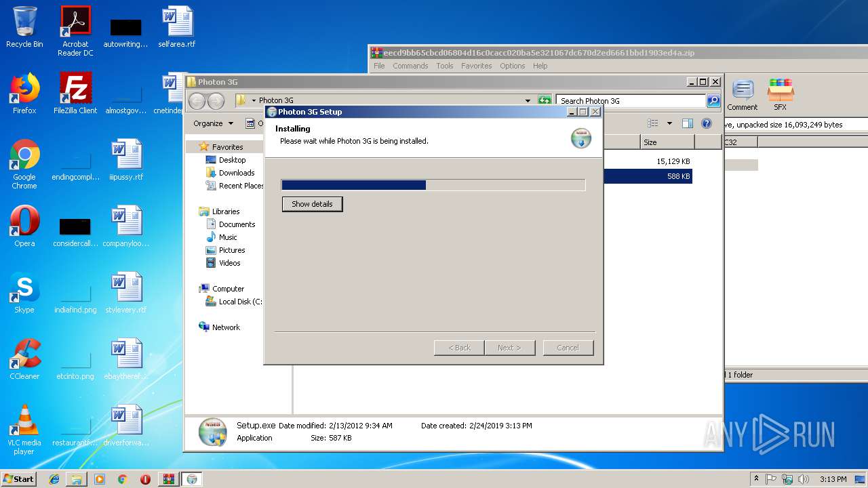868x488 pixels.
Task: Click the Search Photon 3G field
Action: point(631,101)
